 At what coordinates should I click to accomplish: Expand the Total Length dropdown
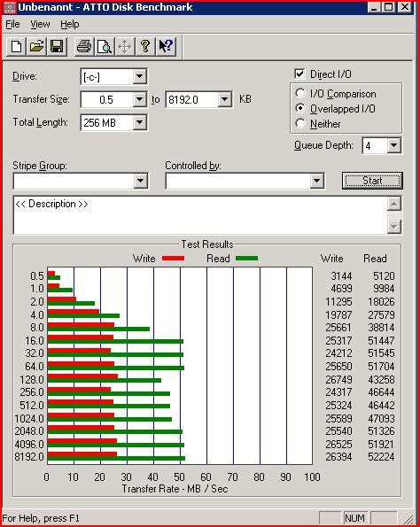coord(139,123)
